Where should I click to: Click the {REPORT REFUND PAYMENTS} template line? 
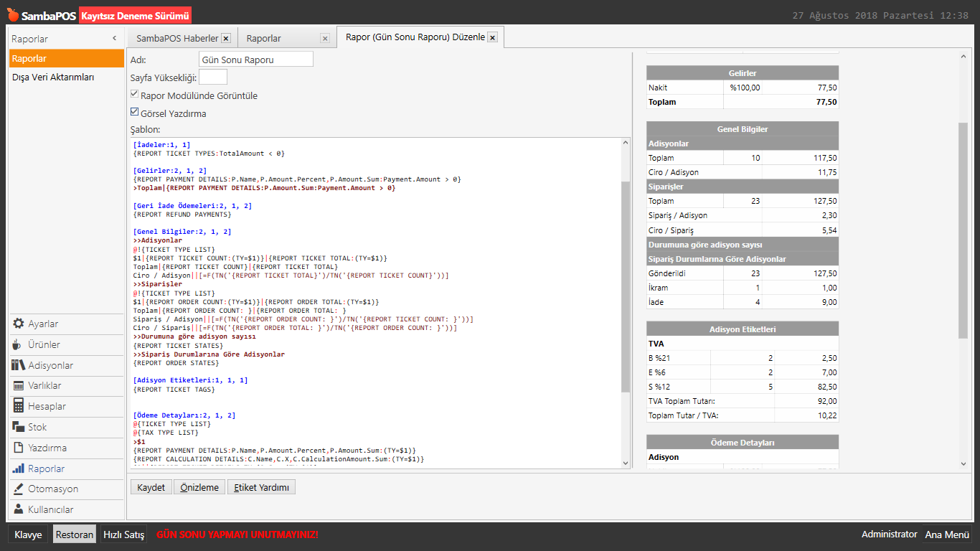[x=182, y=214]
